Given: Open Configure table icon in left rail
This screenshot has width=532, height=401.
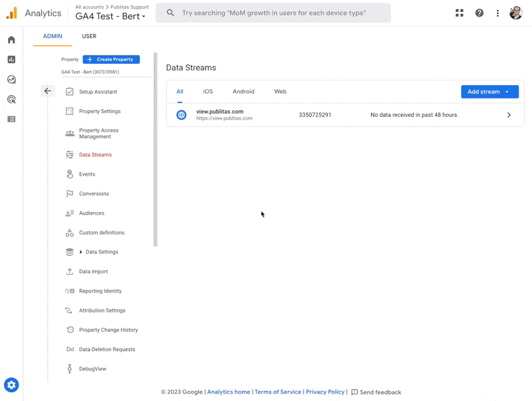Looking at the screenshot, I should (x=11, y=119).
